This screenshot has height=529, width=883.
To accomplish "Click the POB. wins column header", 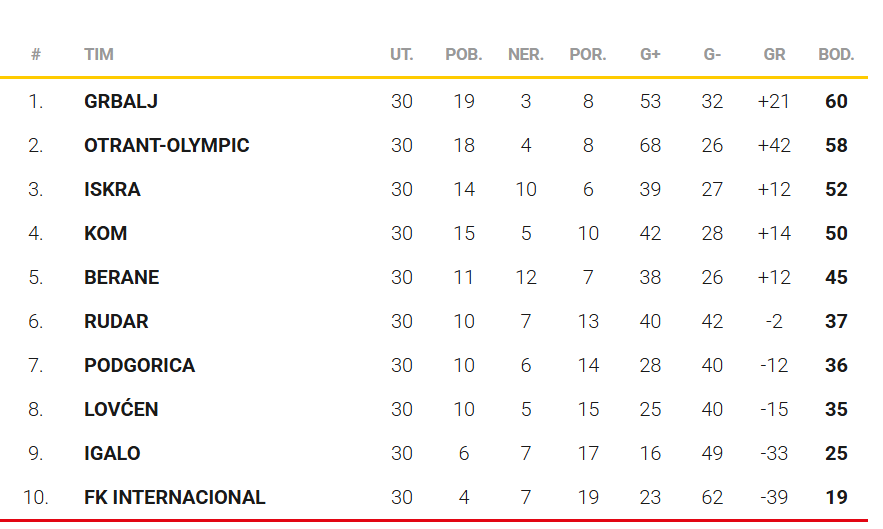I will pyautogui.click(x=463, y=55).
